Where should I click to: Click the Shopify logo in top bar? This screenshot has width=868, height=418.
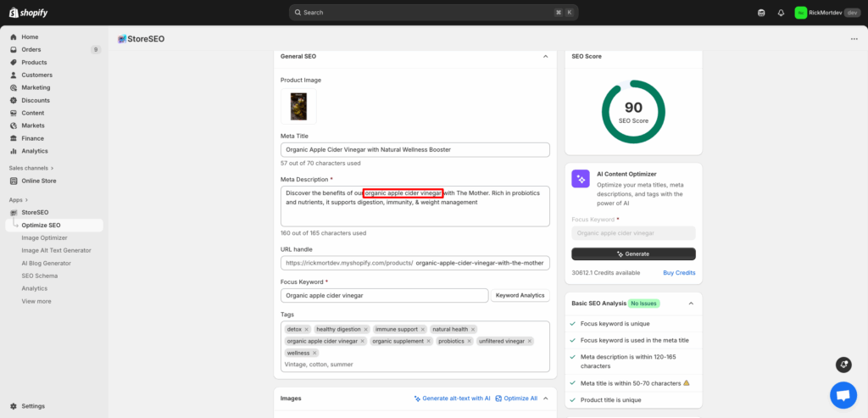pyautogui.click(x=30, y=12)
